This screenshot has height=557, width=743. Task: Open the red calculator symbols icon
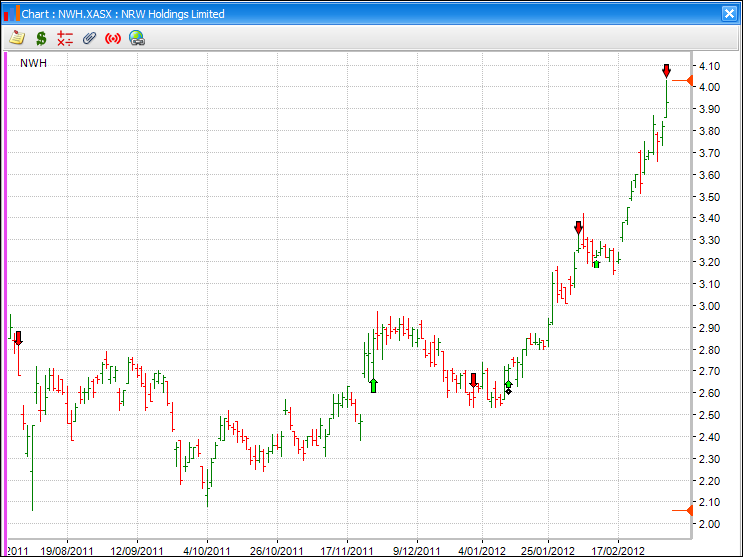pos(65,38)
